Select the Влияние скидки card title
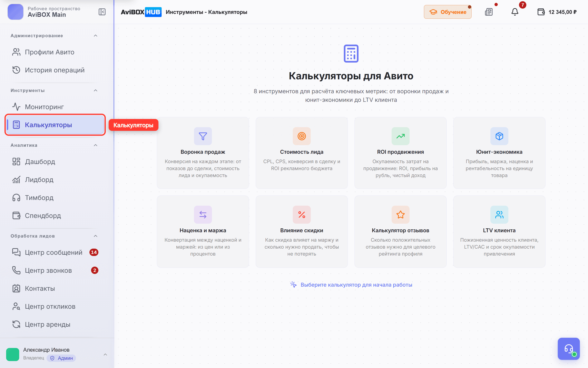The height and width of the screenshot is (368, 588). (x=302, y=230)
